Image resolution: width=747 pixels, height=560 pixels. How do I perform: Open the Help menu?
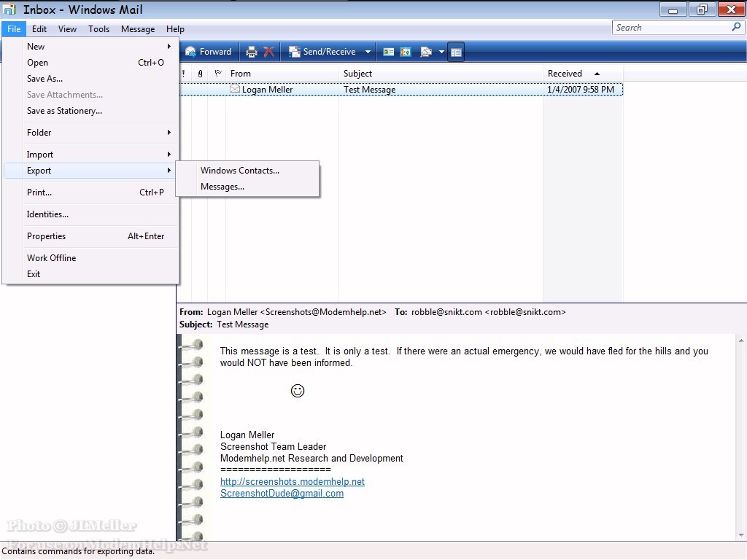[x=175, y=29]
